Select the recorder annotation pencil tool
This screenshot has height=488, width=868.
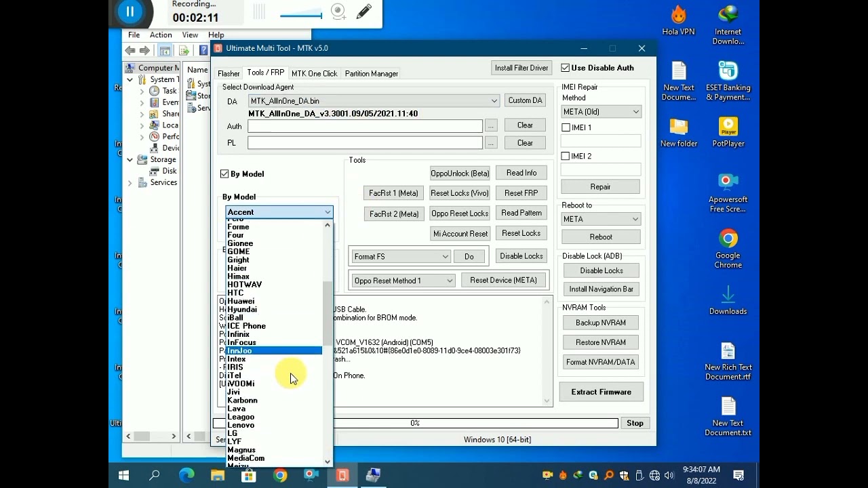pos(363,12)
